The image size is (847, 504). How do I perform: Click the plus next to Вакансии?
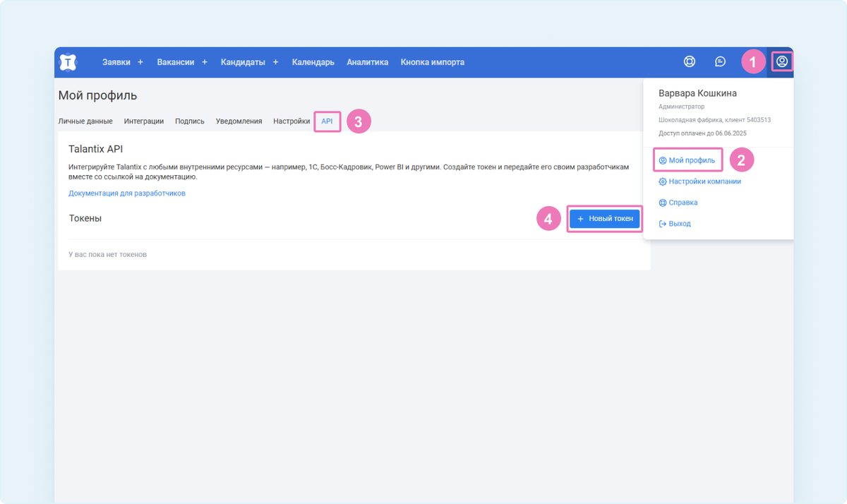(205, 62)
